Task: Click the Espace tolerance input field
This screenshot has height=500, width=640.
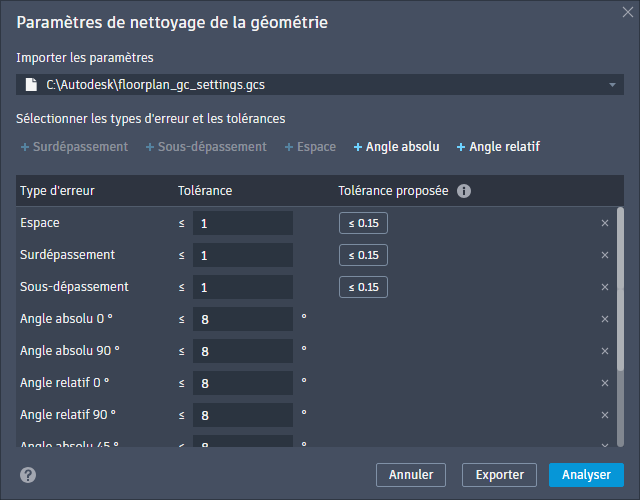Action: click(x=242, y=223)
